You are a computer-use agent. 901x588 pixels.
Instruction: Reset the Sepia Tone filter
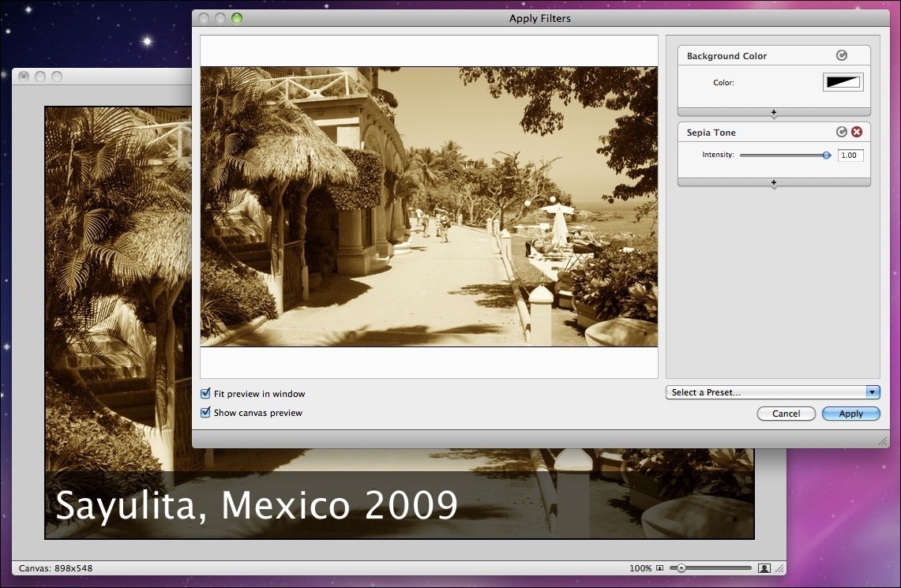(x=842, y=132)
